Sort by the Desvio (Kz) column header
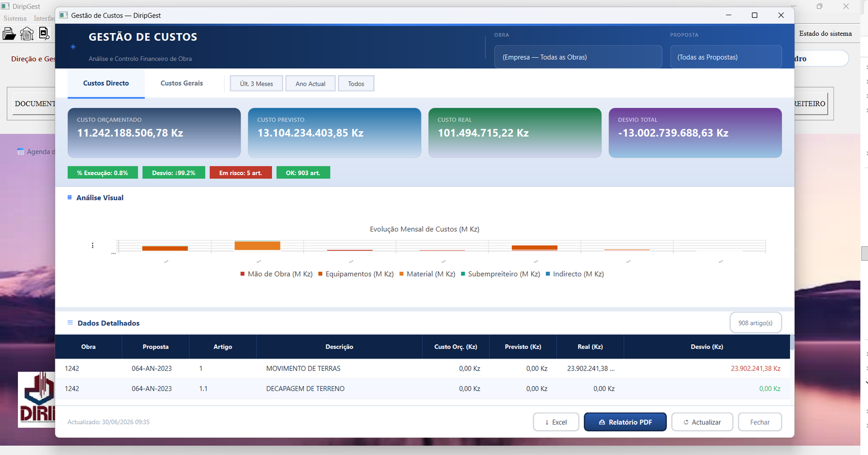This screenshot has width=868, height=455. [x=707, y=347]
